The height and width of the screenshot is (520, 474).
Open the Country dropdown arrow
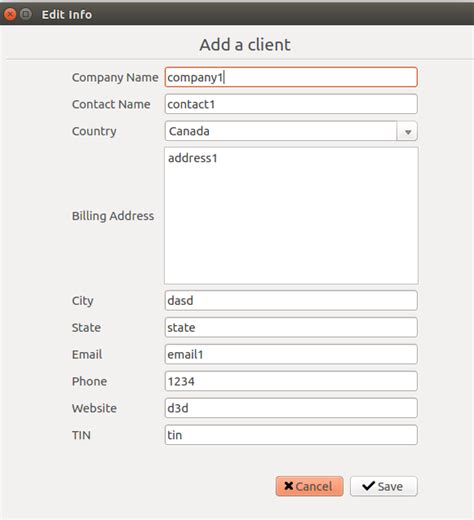[x=407, y=131]
